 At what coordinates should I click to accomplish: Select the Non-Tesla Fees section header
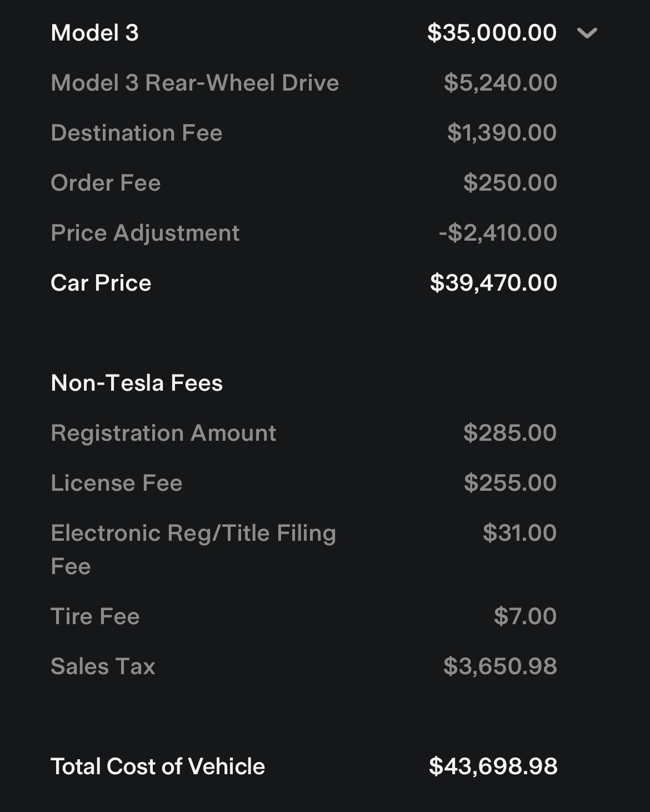pos(136,382)
